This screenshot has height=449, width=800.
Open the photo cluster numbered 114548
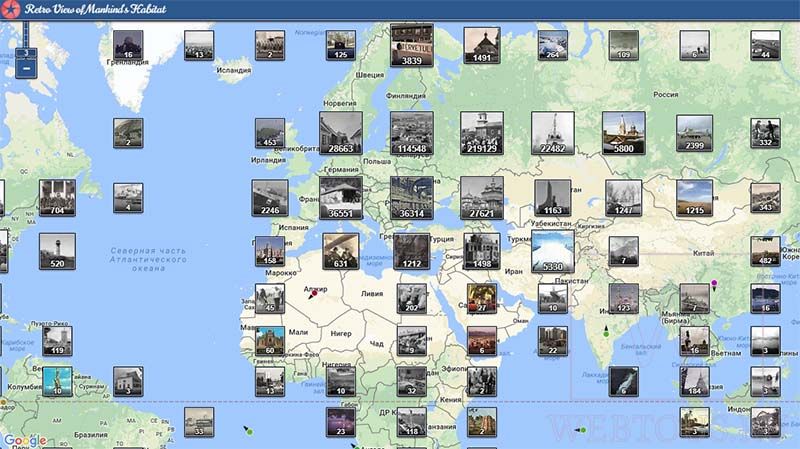412,133
